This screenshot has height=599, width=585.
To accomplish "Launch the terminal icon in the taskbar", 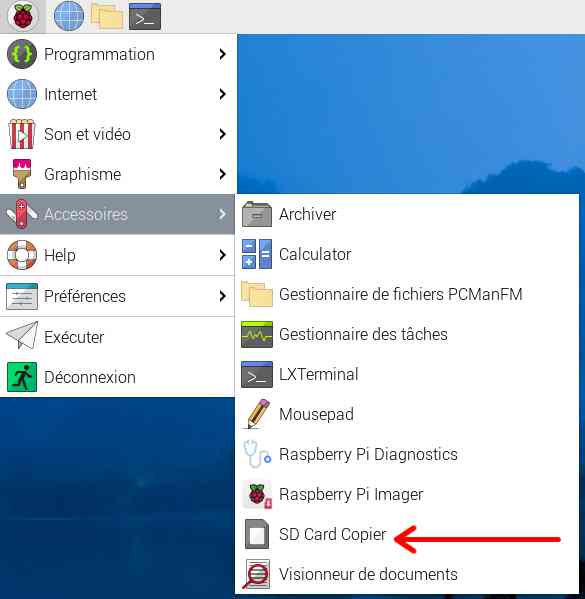I will pyautogui.click(x=145, y=16).
